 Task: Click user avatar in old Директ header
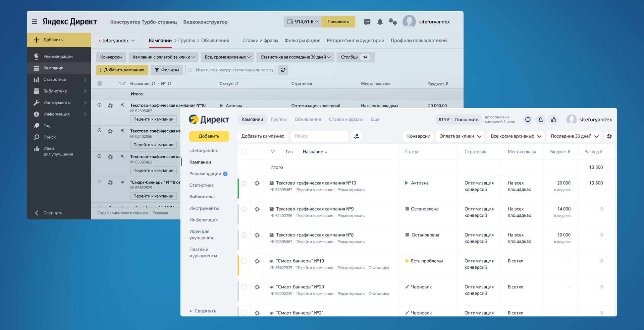409,22
